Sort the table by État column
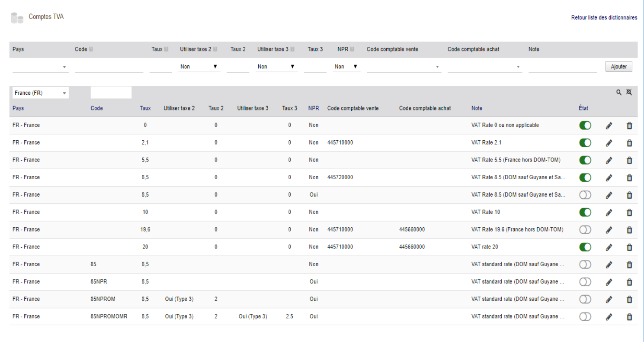 (583, 108)
